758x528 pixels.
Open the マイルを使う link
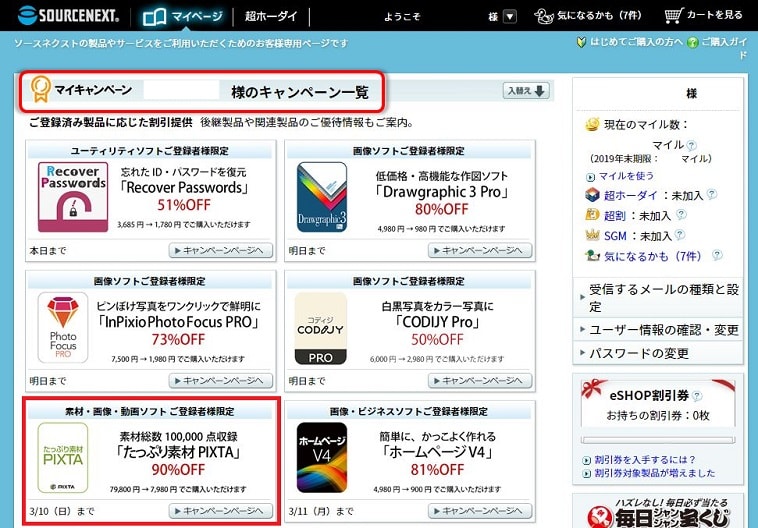tap(625, 176)
